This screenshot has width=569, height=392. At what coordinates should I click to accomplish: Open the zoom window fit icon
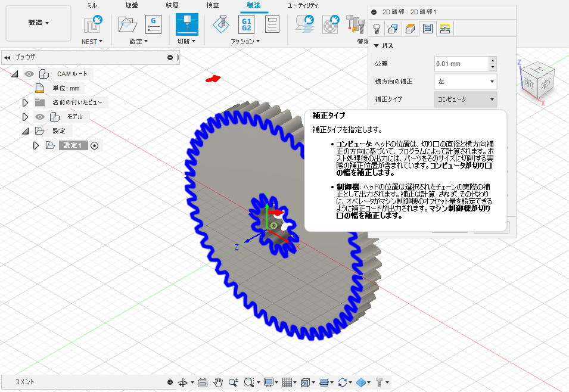click(249, 382)
